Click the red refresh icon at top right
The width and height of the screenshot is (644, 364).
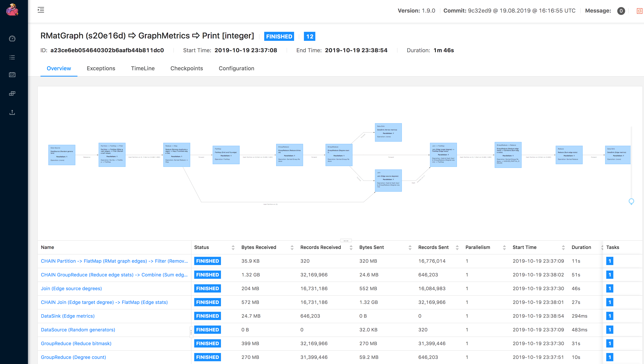pyautogui.click(x=639, y=11)
